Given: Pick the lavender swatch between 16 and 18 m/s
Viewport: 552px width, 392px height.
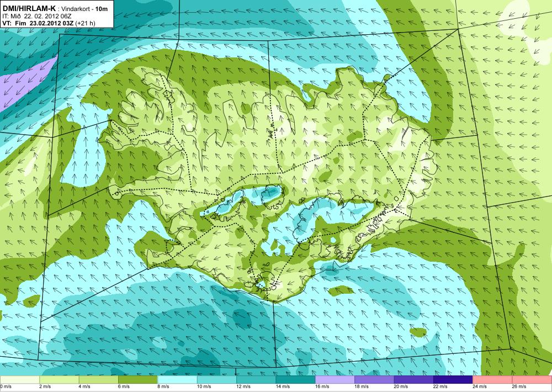Looking at the screenshot, I should [335, 380].
